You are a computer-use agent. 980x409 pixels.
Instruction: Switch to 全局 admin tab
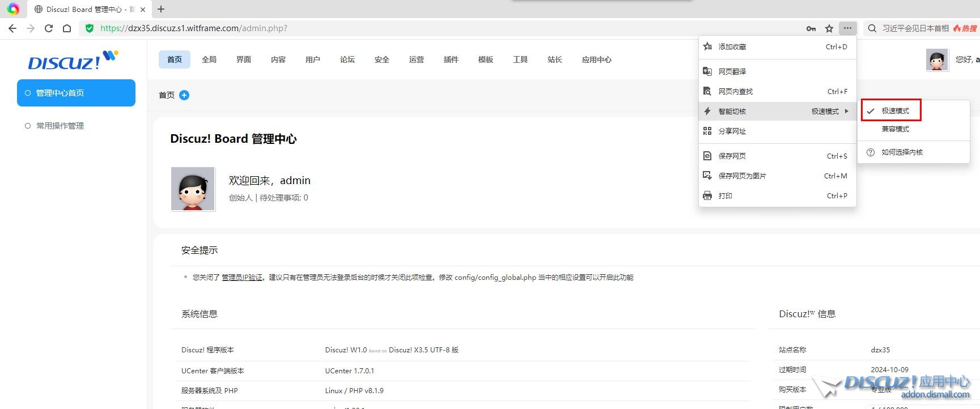point(209,59)
